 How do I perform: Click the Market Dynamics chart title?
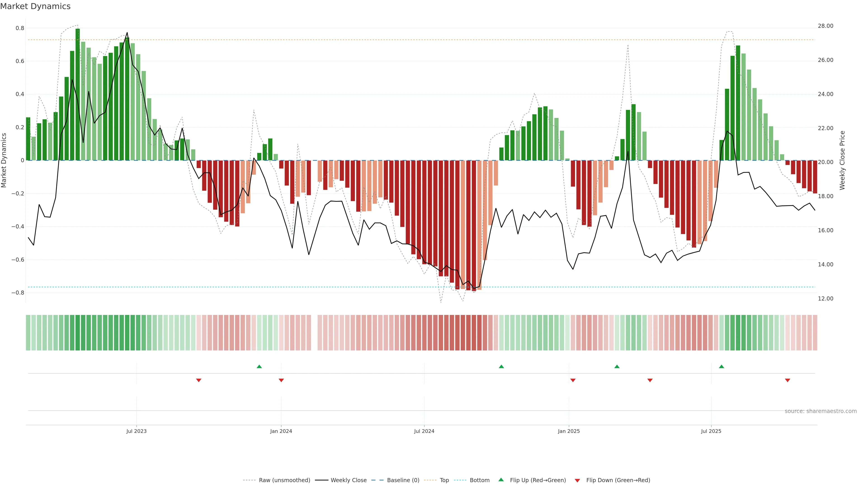point(35,6)
